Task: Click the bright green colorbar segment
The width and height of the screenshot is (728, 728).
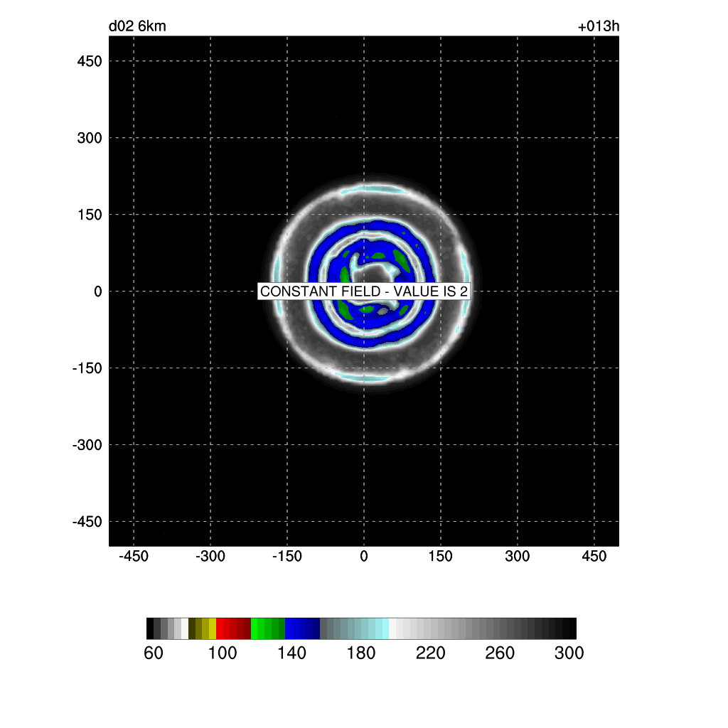Action: point(268,628)
